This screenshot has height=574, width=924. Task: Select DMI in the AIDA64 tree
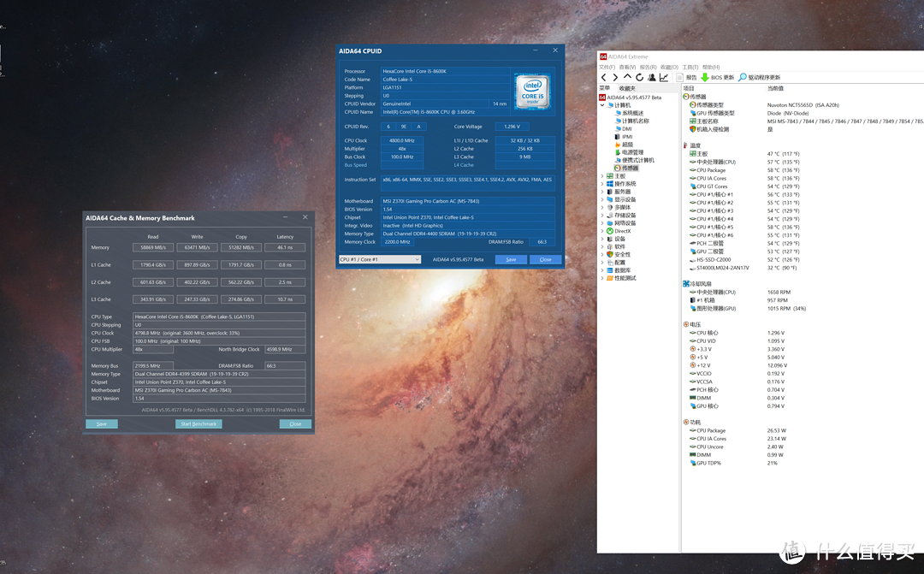pos(624,128)
